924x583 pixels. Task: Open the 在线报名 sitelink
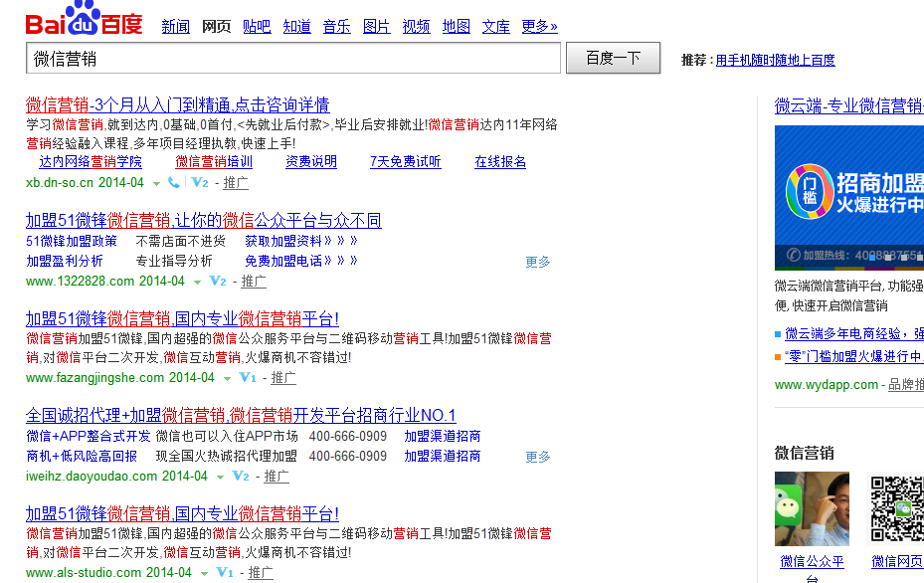[500, 161]
